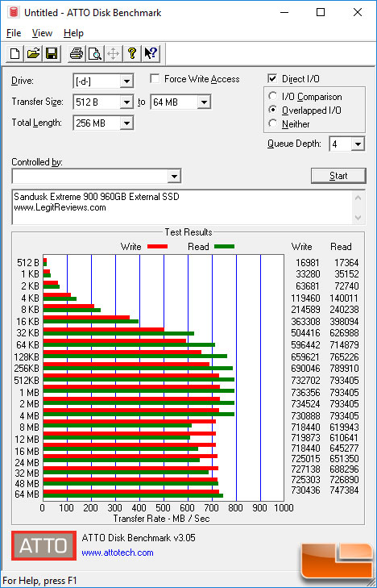The width and height of the screenshot is (377, 588).
Task: Click the Start button
Action: coord(338,176)
